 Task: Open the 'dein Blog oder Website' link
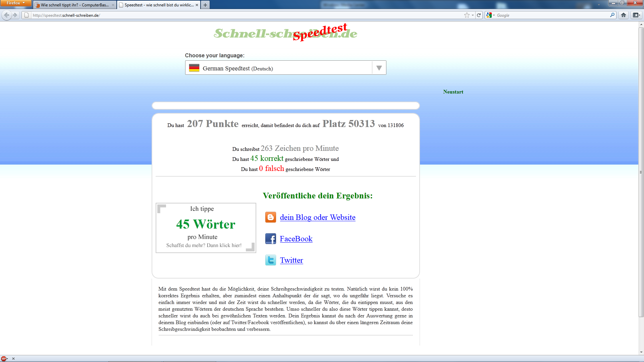(317, 217)
